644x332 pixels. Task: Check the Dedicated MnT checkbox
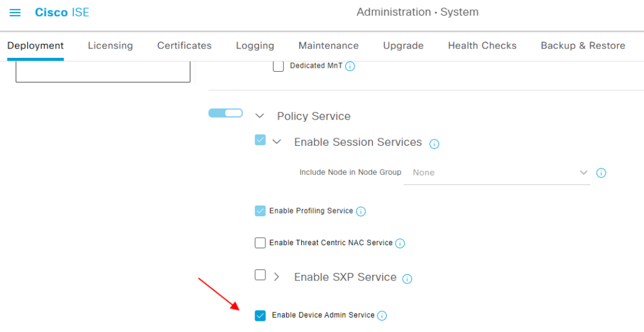(278, 66)
